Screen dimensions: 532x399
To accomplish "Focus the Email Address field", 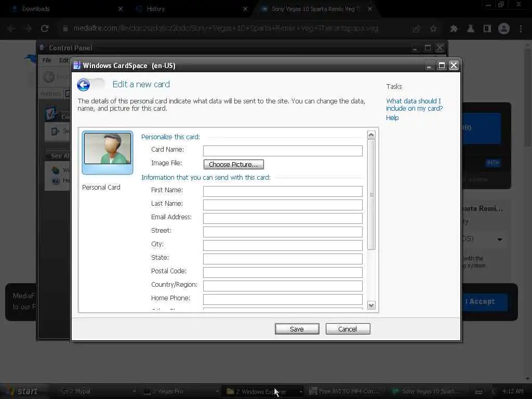I will 283,219.
